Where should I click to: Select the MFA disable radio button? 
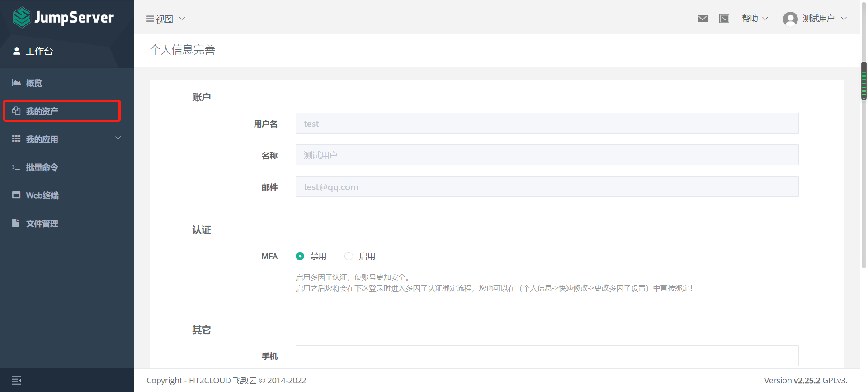pos(300,256)
